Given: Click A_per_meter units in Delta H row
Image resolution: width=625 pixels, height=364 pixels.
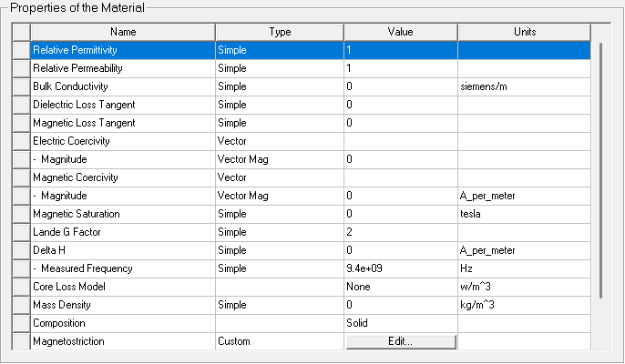Looking at the screenshot, I should coord(525,250).
